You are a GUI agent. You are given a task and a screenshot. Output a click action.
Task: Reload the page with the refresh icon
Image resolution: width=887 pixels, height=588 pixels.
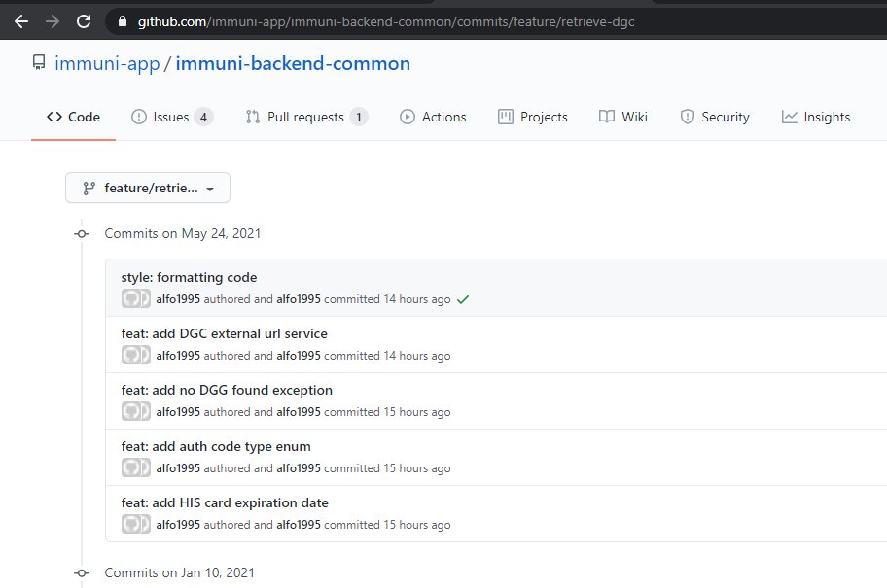[84, 21]
